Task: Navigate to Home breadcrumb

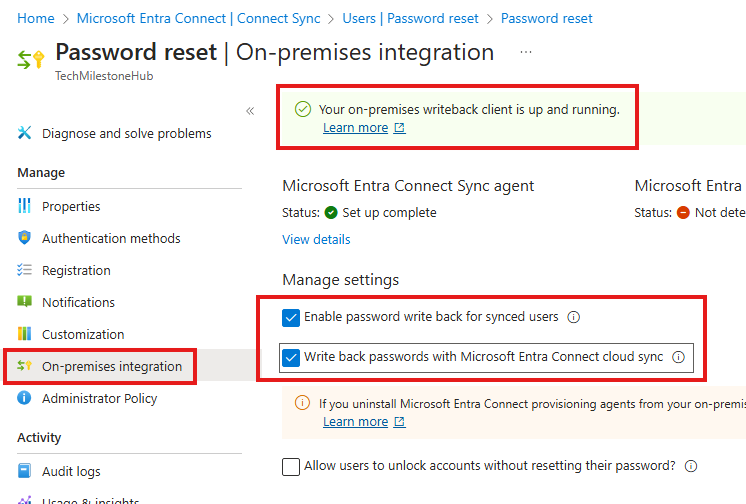Action: click(x=36, y=18)
